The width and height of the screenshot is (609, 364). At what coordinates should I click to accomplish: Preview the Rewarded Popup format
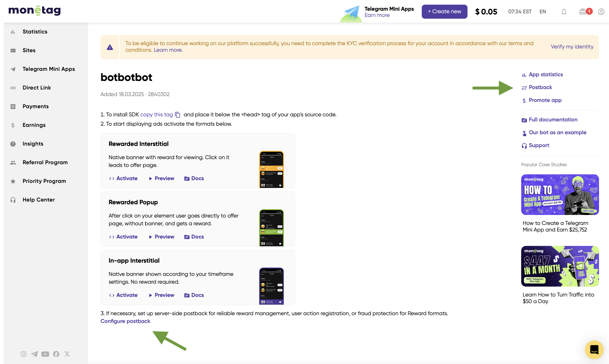pyautogui.click(x=161, y=237)
